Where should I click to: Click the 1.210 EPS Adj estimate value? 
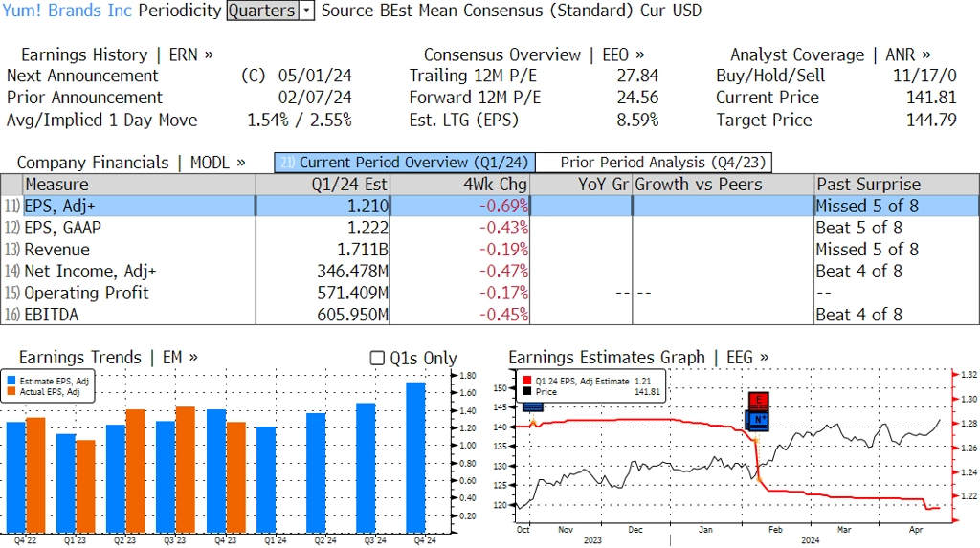367,207
